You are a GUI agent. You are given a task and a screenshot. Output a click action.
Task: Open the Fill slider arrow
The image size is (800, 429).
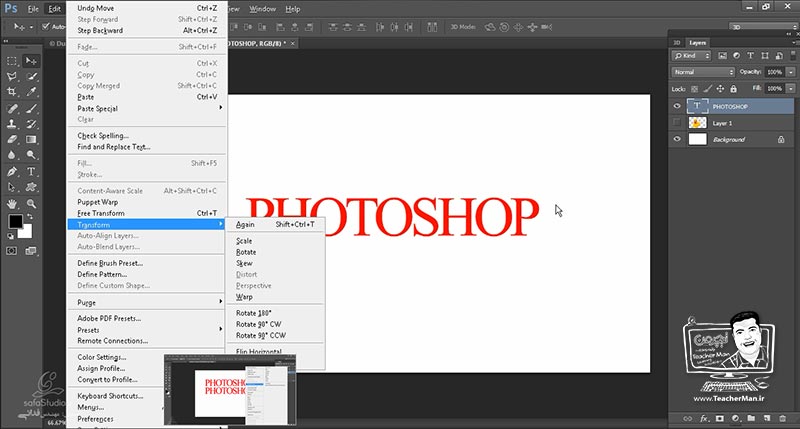coord(791,89)
